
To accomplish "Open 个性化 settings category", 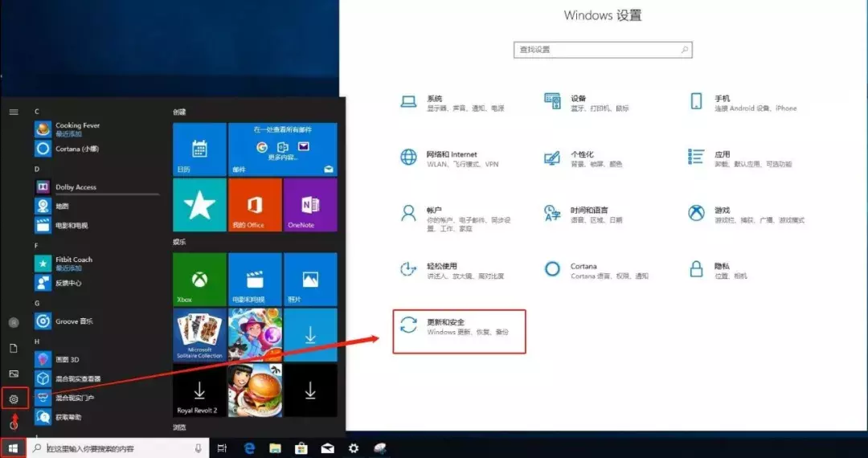I will 583,159.
